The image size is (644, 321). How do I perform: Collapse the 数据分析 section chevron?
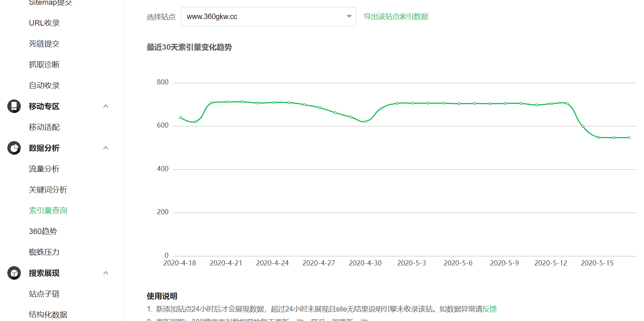coord(106,148)
